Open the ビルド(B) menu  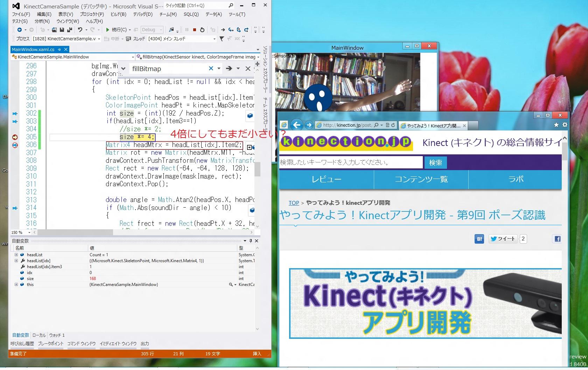118,14
